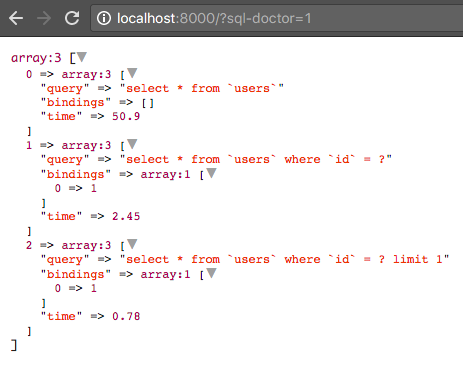
Task: Click the browser forward arrow
Action: tap(44, 18)
